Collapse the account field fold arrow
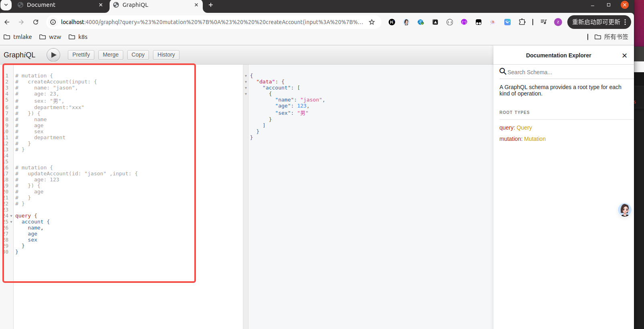644x329 pixels. point(11,222)
